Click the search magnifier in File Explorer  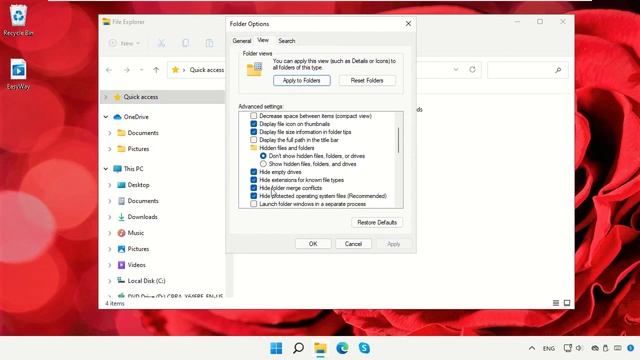point(558,70)
